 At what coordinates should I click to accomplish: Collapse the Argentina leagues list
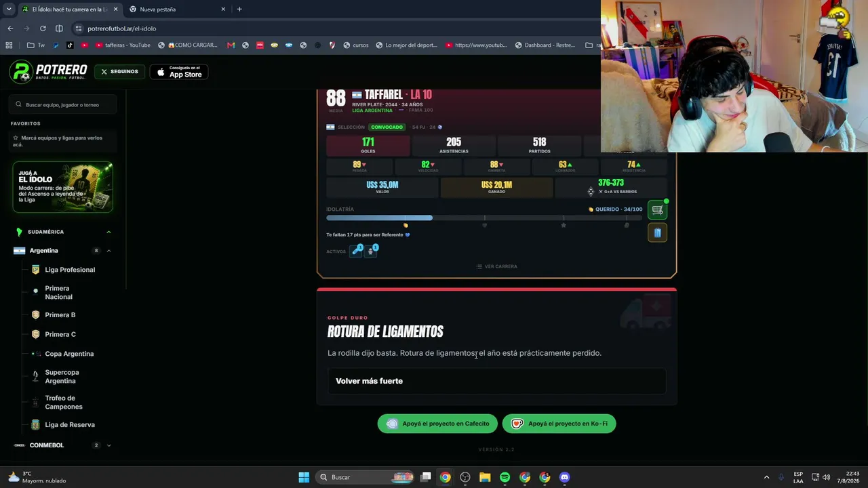point(108,251)
